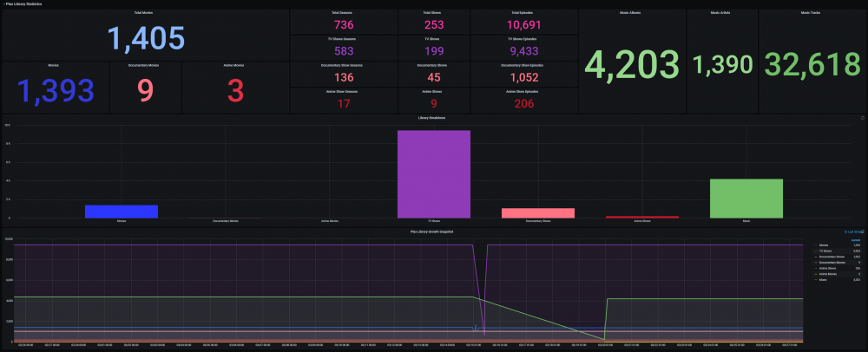Click the 1,405 total movies value

145,38
